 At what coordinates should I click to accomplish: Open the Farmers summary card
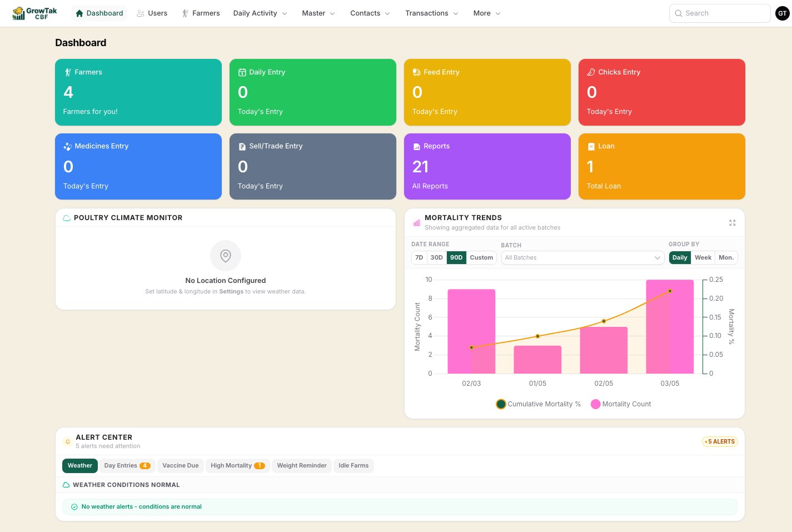click(x=138, y=92)
